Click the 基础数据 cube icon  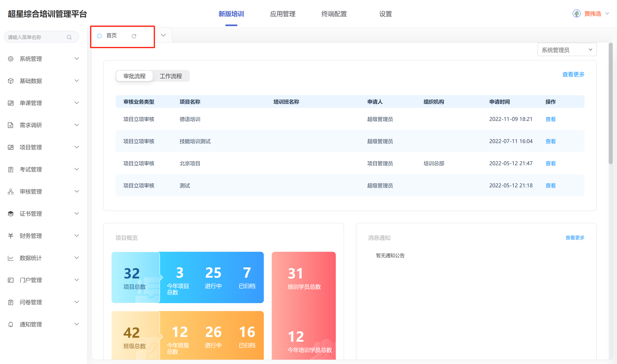(x=10, y=81)
